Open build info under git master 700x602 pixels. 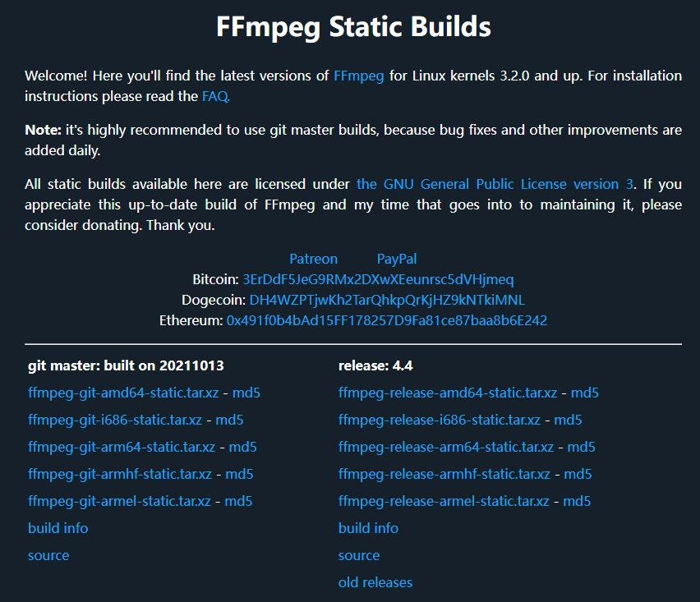coord(58,528)
